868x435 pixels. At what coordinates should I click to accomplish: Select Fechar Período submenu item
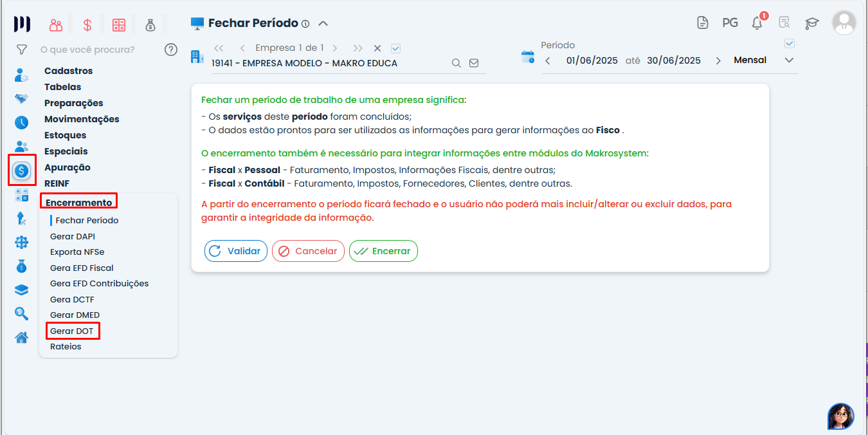[x=87, y=220]
